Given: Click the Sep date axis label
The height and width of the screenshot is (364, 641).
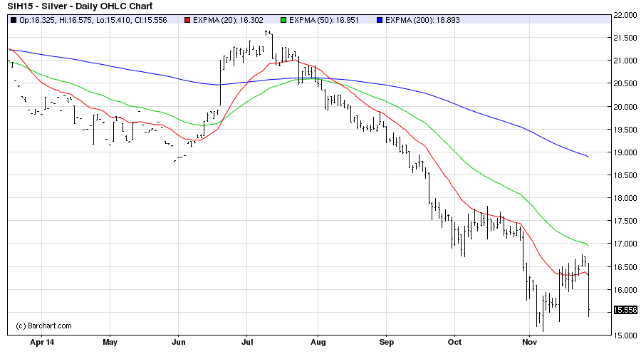Looking at the screenshot, I should (x=386, y=343).
